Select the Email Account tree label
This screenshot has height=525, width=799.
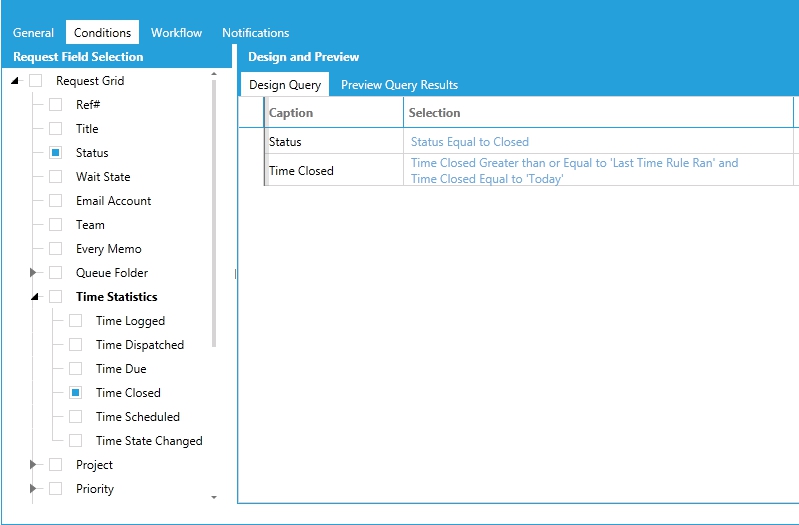pos(114,200)
